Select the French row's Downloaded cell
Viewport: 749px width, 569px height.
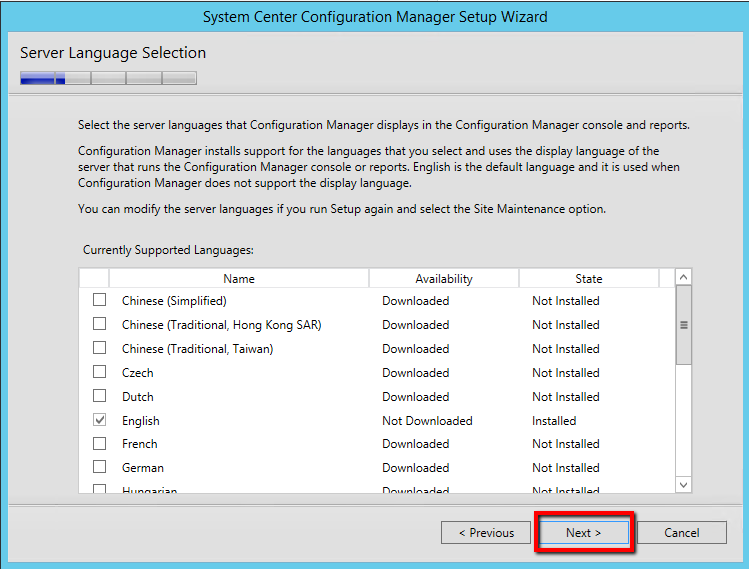click(x=415, y=444)
